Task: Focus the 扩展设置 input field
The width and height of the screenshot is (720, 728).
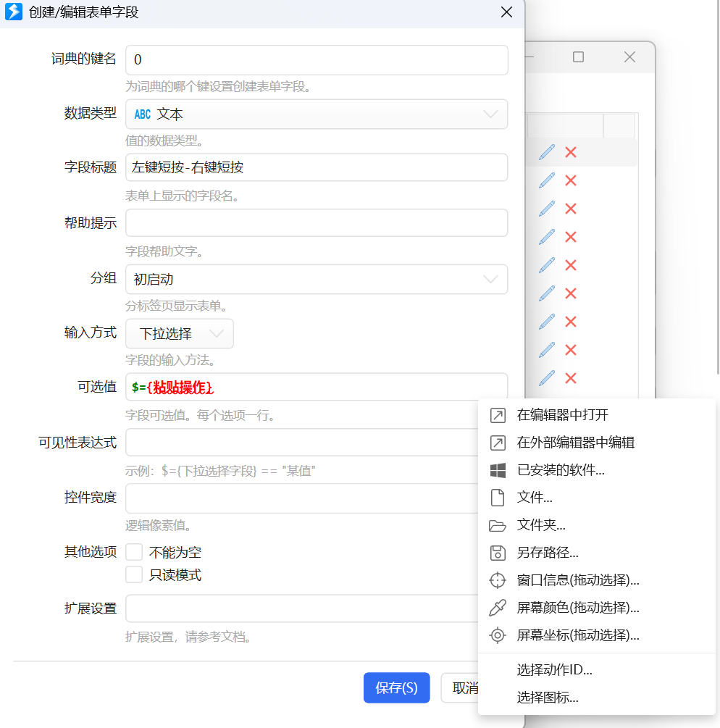Action: pos(302,608)
